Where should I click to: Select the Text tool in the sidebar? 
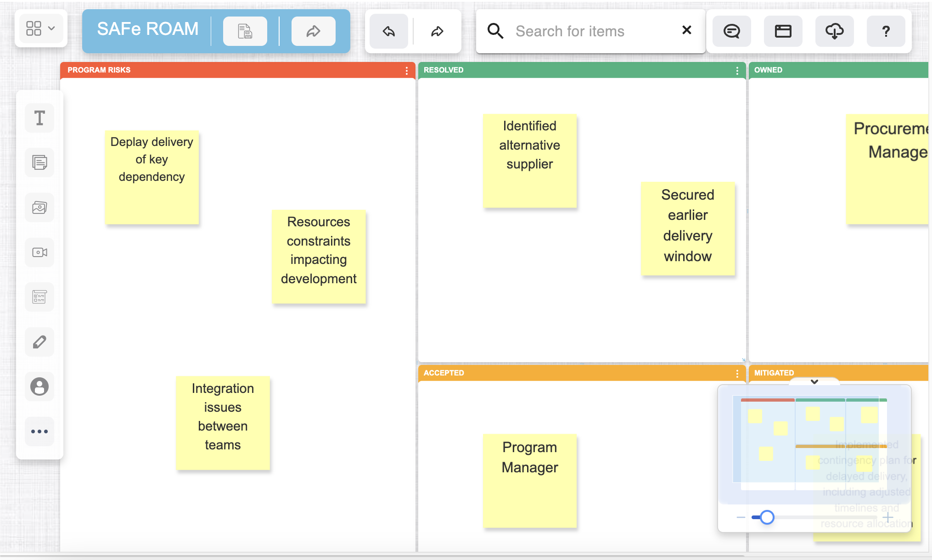click(39, 118)
